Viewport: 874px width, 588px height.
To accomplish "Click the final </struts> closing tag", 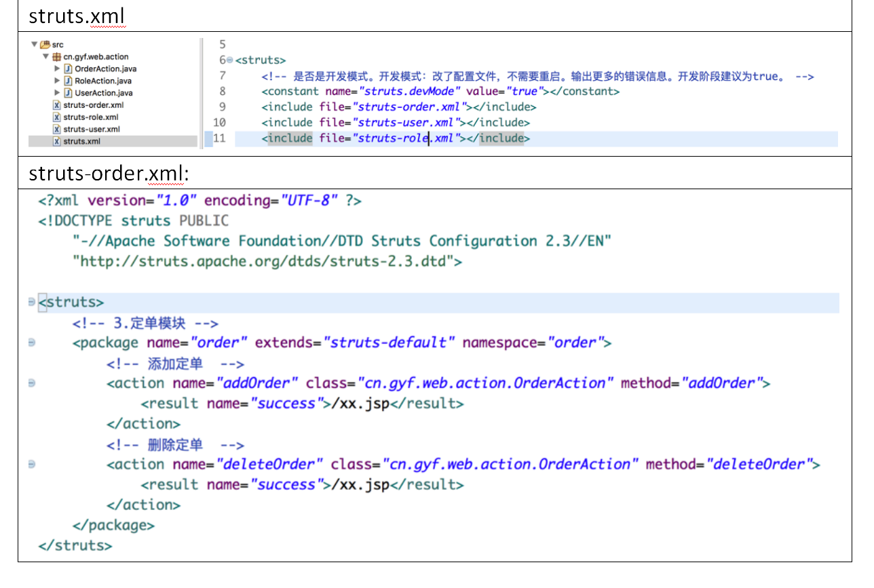I will tap(75, 546).
